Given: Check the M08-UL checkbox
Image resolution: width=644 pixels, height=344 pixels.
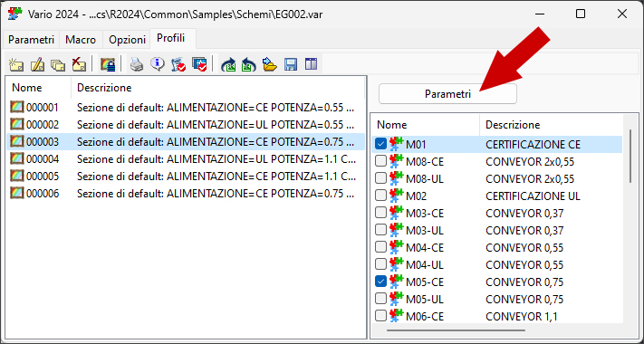Looking at the screenshot, I should tap(380, 178).
